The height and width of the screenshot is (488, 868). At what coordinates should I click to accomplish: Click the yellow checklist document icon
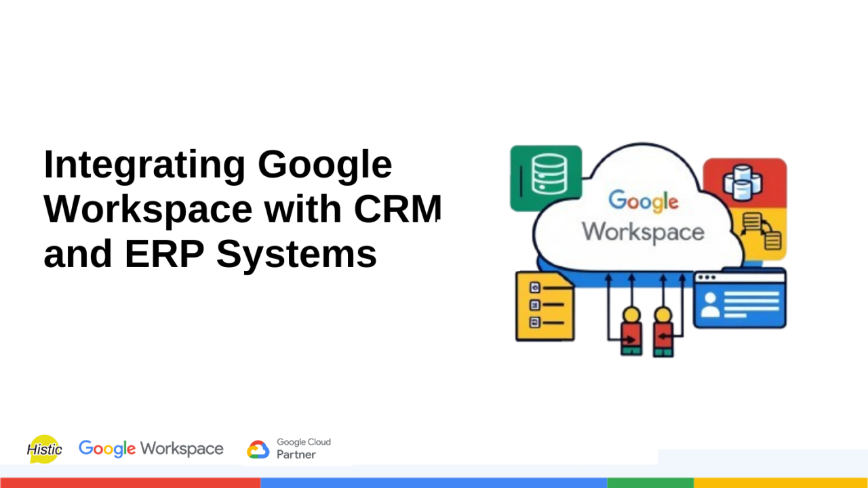(545, 306)
